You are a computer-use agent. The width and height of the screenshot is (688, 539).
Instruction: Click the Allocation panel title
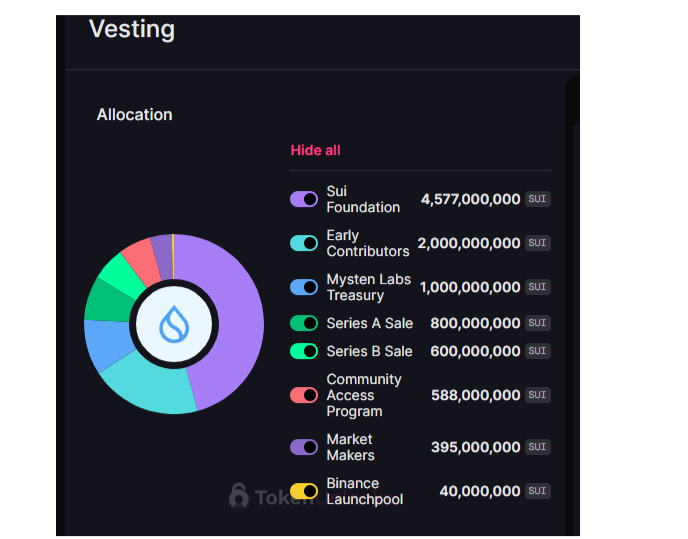click(134, 115)
